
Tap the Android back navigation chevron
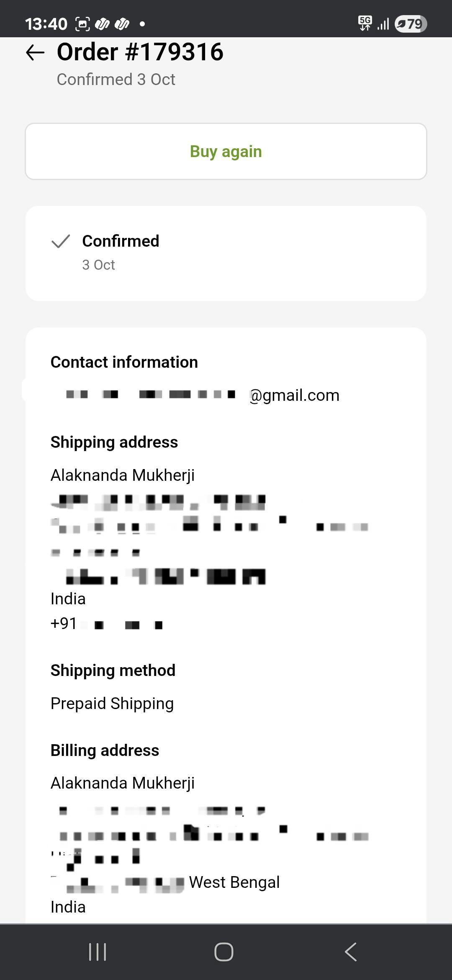point(351,952)
